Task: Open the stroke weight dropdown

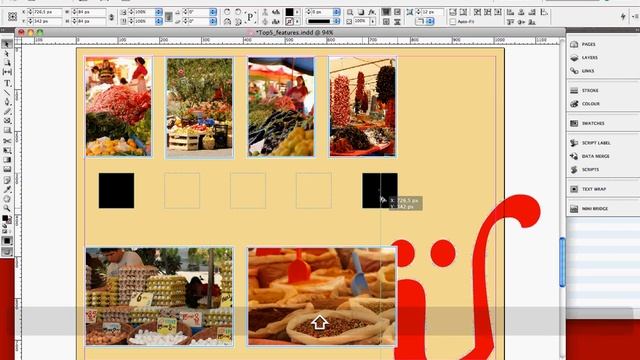Action: coord(336,12)
